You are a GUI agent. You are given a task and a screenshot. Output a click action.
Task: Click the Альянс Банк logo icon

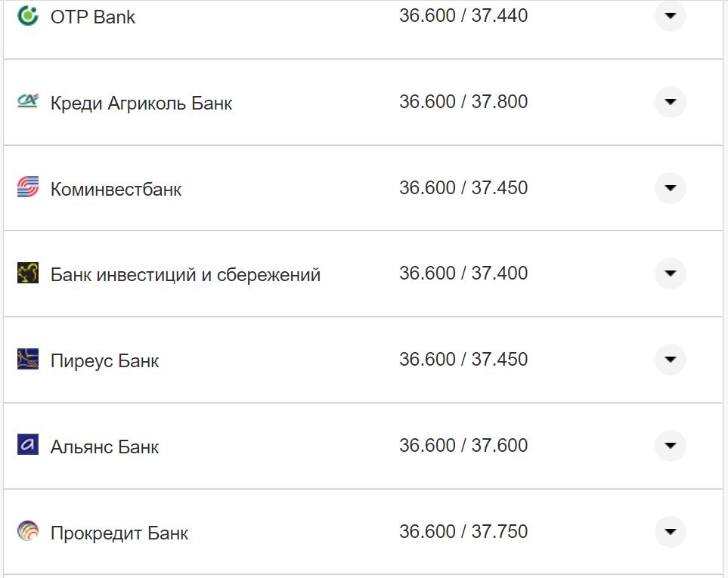pyautogui.click(x=28, y=446)
